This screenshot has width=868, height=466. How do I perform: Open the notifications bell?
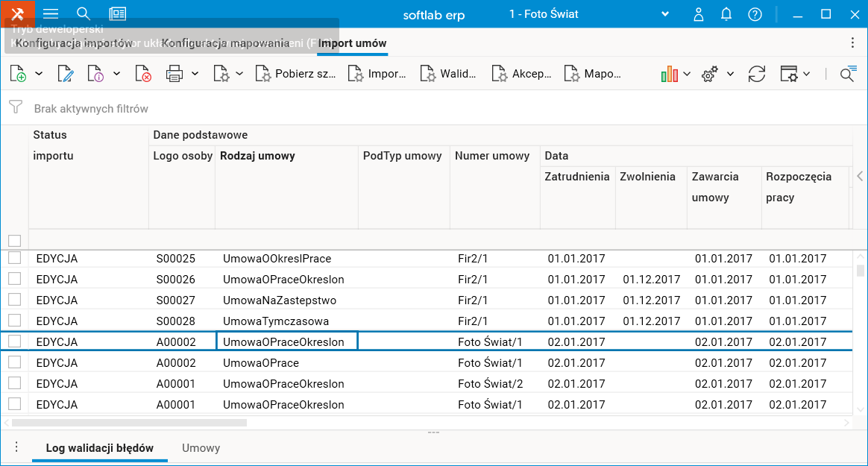point(726,14)
